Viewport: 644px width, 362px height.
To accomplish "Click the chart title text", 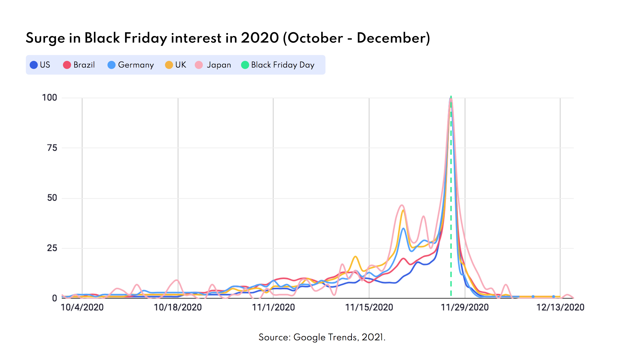I will (x=228, y=38).
